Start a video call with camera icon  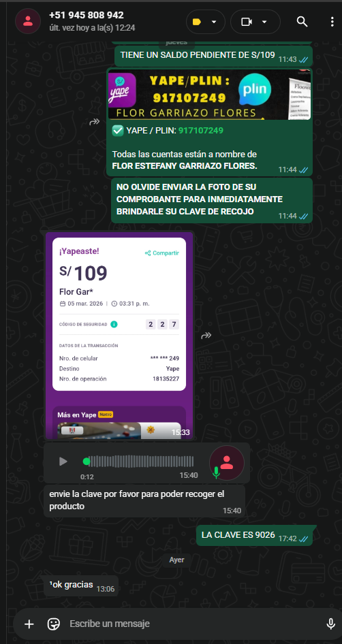246,22
